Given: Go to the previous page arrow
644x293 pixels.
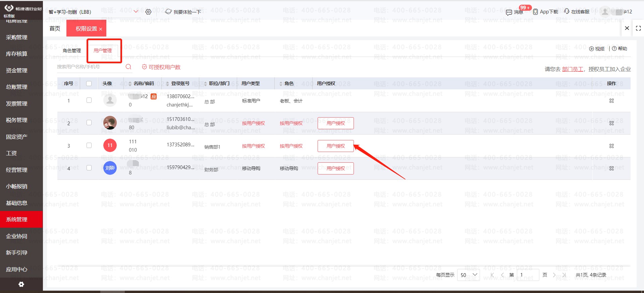Looking at the screenshot, I should [502, 275].
